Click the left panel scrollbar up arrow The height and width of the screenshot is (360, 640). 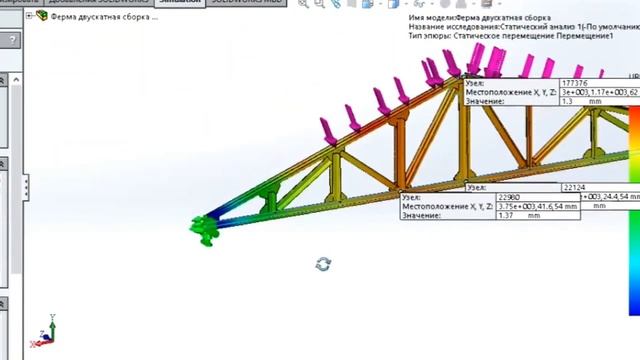pos(16,80)
